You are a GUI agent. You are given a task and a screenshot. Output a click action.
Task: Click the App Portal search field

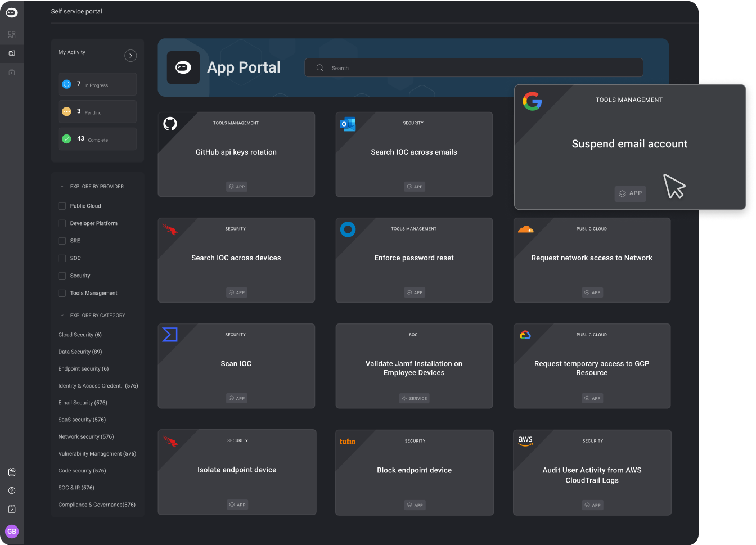(473, 67)
